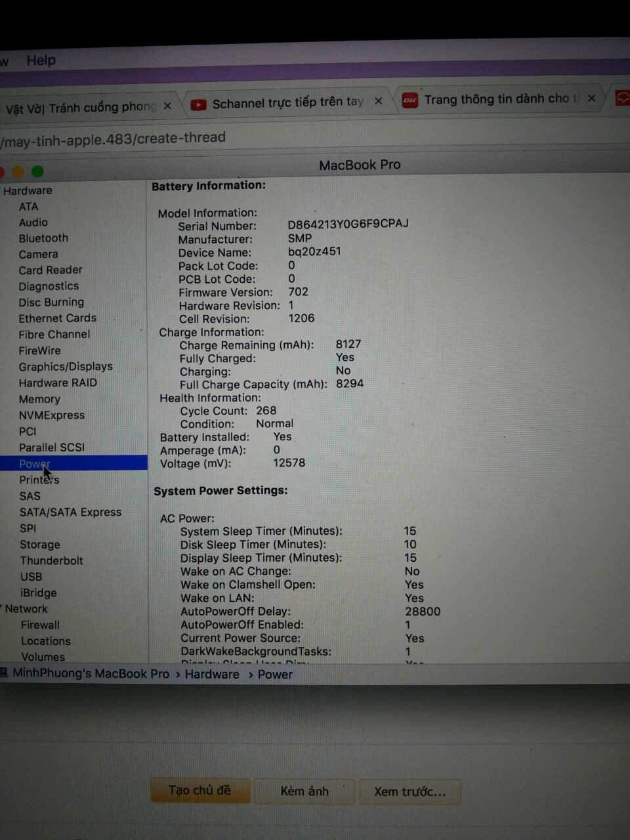Click the Full Charge Capacity value 8294
This screenshot has width=630, height=840.
(350, 383)
